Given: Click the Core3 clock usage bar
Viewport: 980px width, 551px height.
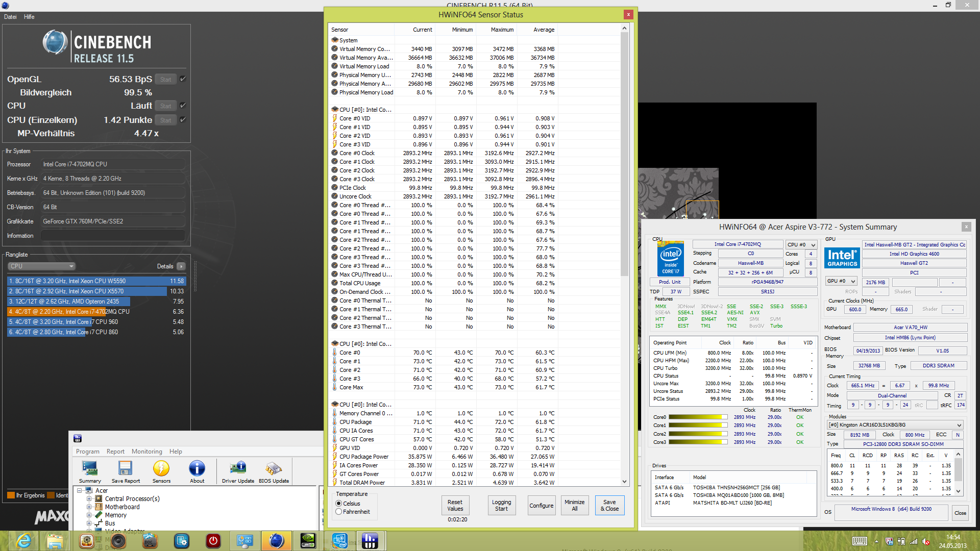Looking at the screenshot, I should 698,442.
